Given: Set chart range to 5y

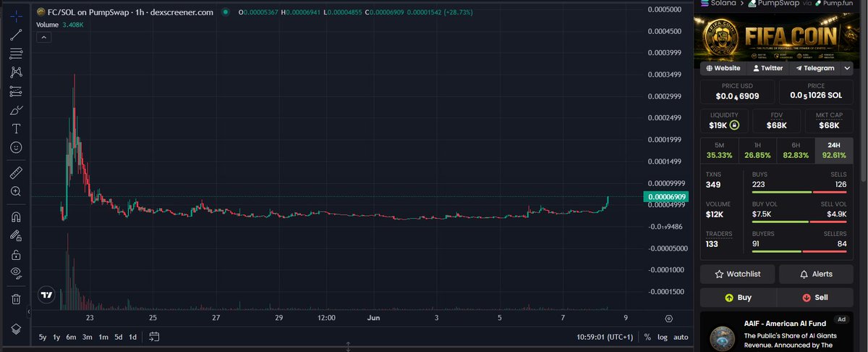Looking at the screenshot, I should [x=43, y=337].
